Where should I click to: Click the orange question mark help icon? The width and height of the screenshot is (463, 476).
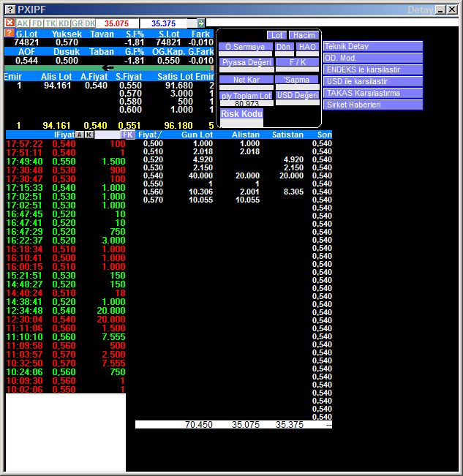tap(9, 34)
